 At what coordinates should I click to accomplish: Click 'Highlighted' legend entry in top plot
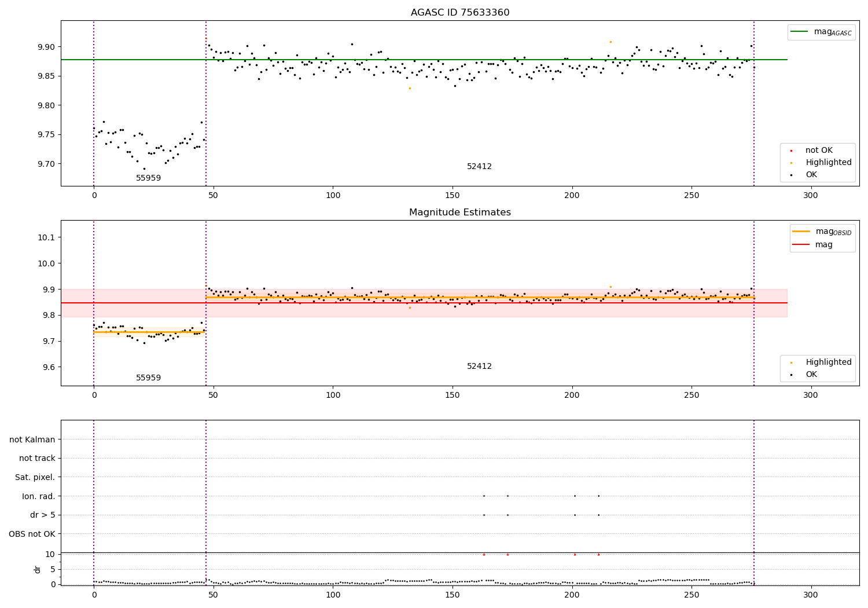click(x=821, y=163)
